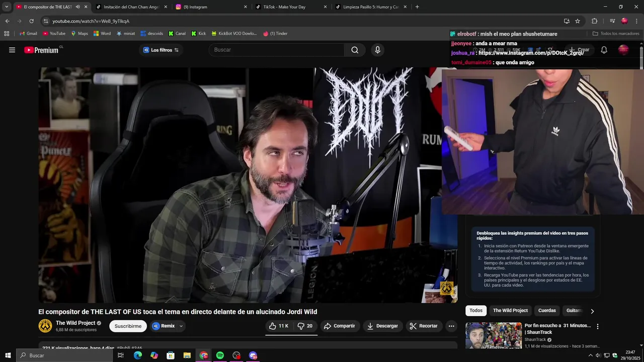Install or cast page icon in address bar

click(567, 21)
